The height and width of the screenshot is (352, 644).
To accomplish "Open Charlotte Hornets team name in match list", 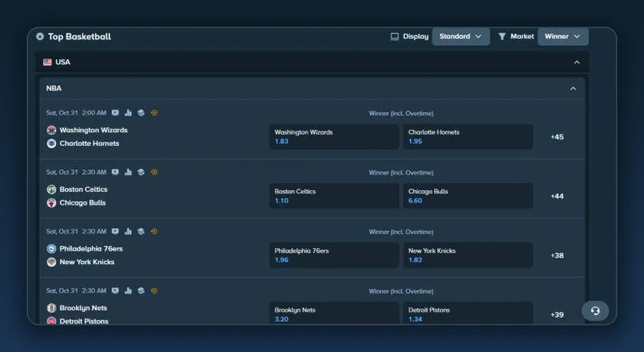I will pyautogui.click(x=90, y=143).
